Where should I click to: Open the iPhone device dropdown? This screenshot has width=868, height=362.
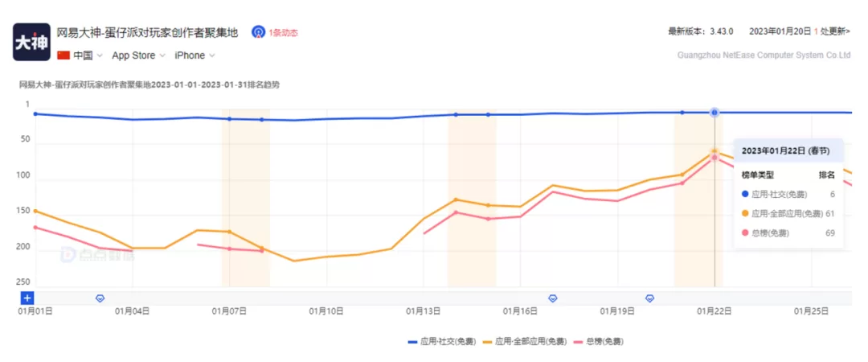[194, 56]
